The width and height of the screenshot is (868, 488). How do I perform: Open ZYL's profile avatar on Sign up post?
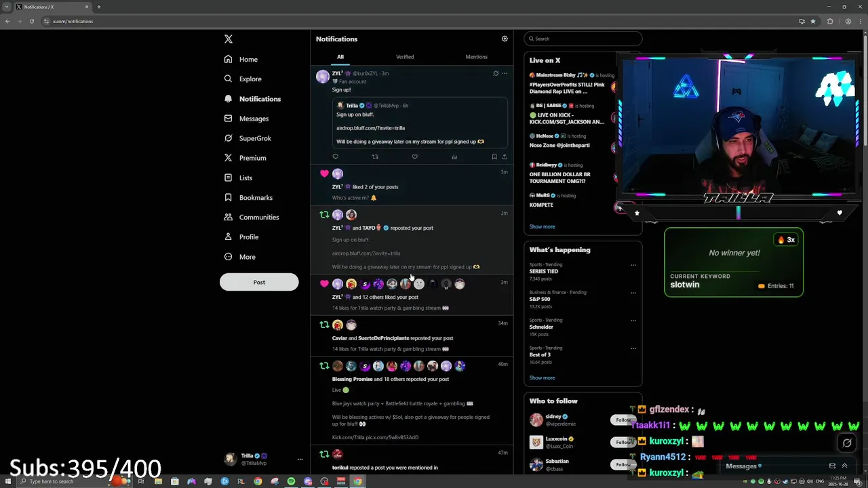[x=323, y=77]
